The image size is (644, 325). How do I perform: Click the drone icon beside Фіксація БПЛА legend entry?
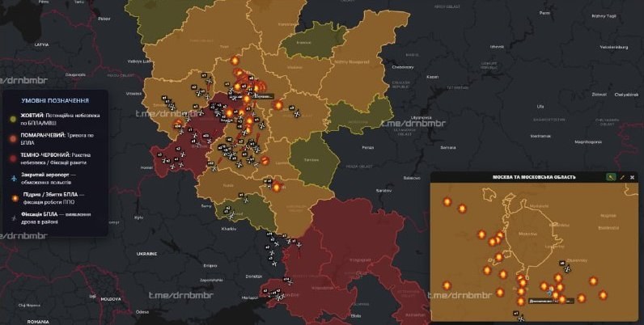pyautogui.click(x=15, y=218)
